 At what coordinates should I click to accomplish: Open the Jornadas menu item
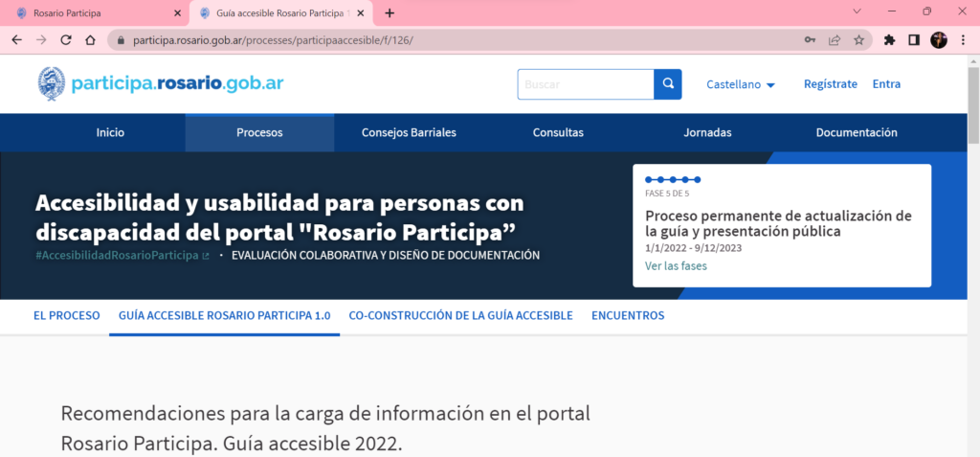(707, 133)
